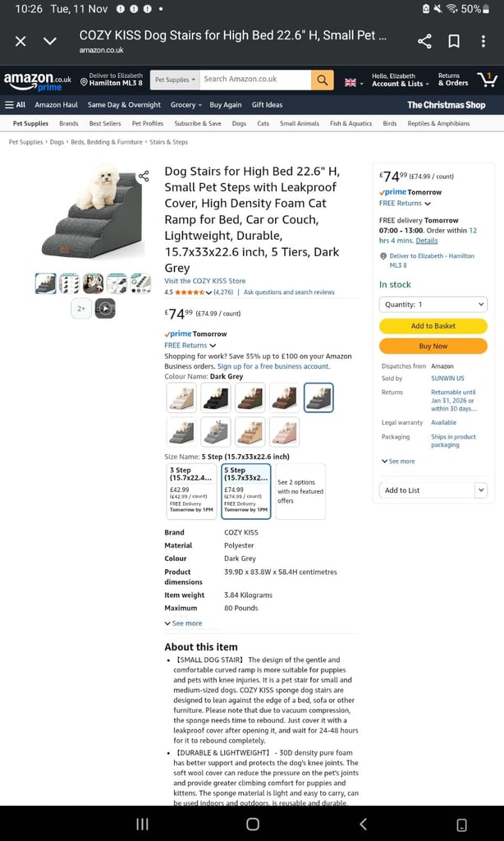Share product via icon on main image
The image size is (504, 841).
coord(144,176)
